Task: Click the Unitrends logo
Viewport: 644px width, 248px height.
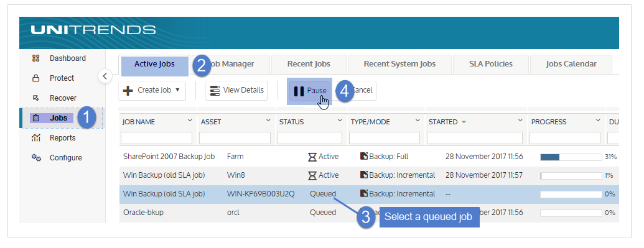Action: pos(93,30)
